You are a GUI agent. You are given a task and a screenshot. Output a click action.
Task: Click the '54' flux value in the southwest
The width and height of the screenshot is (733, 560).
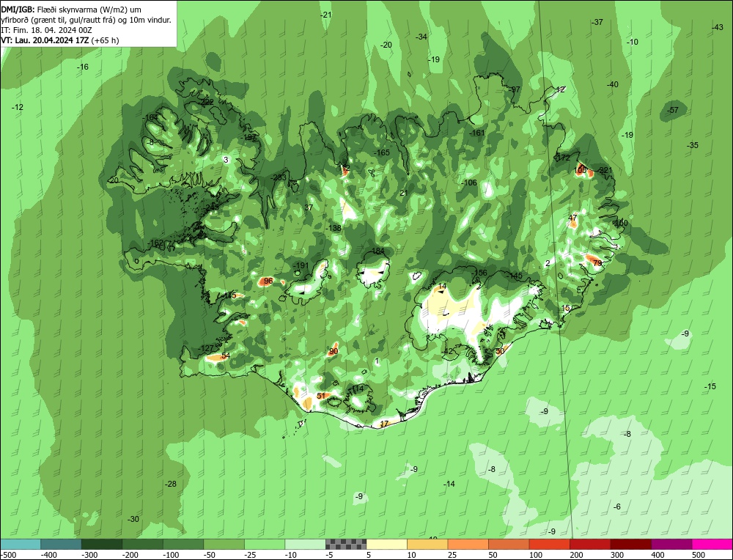(x=226, y=355)
